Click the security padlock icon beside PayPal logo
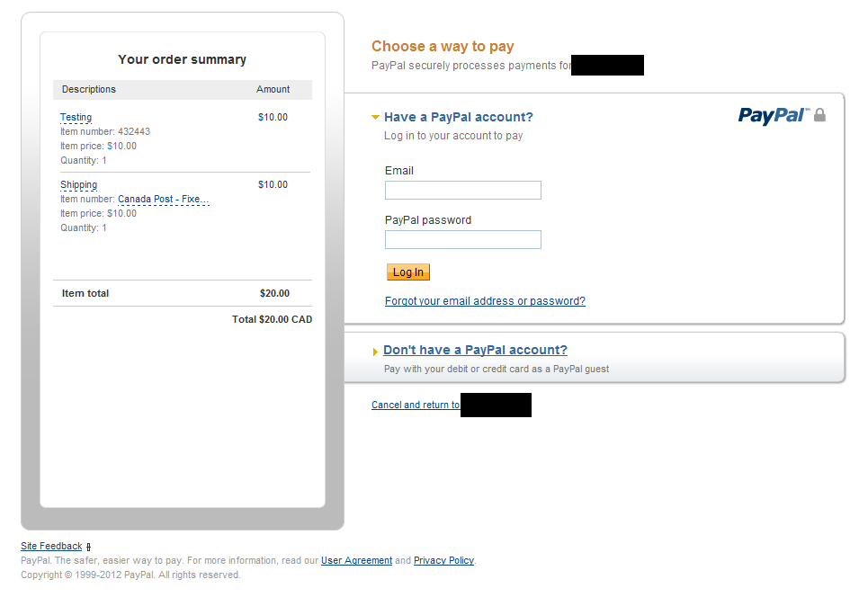The height and width of the screenshot is (615, 868). click(819, 114)
